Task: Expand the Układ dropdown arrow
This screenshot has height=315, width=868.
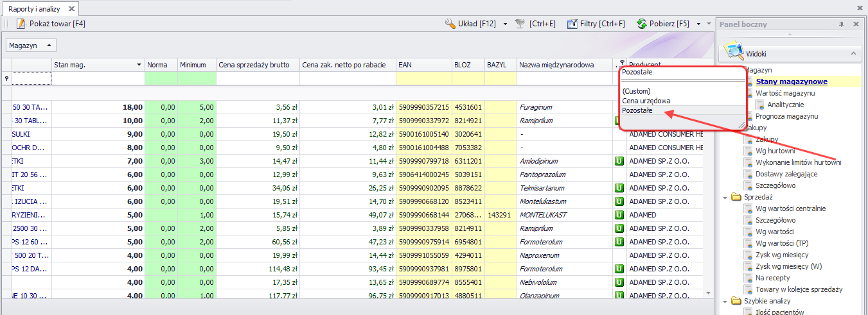Action: pyautogui.click(x=505, y=24)
